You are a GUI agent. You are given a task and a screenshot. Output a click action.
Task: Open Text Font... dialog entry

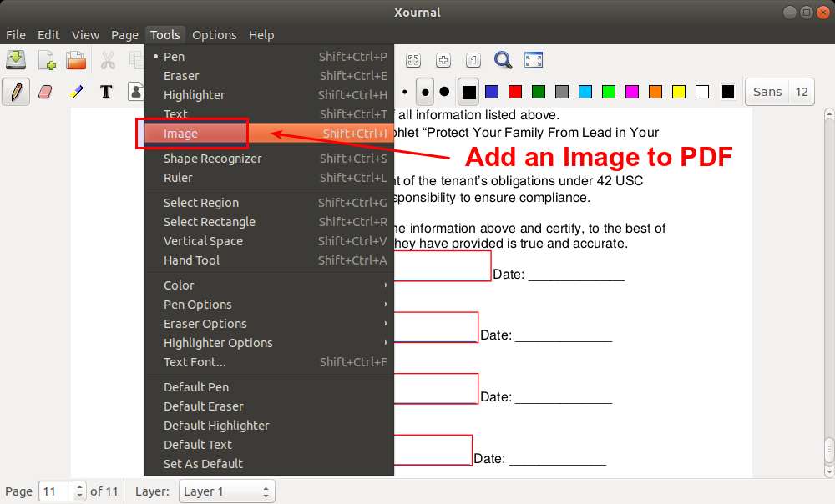pyautogui.click(x=269, y=361)
